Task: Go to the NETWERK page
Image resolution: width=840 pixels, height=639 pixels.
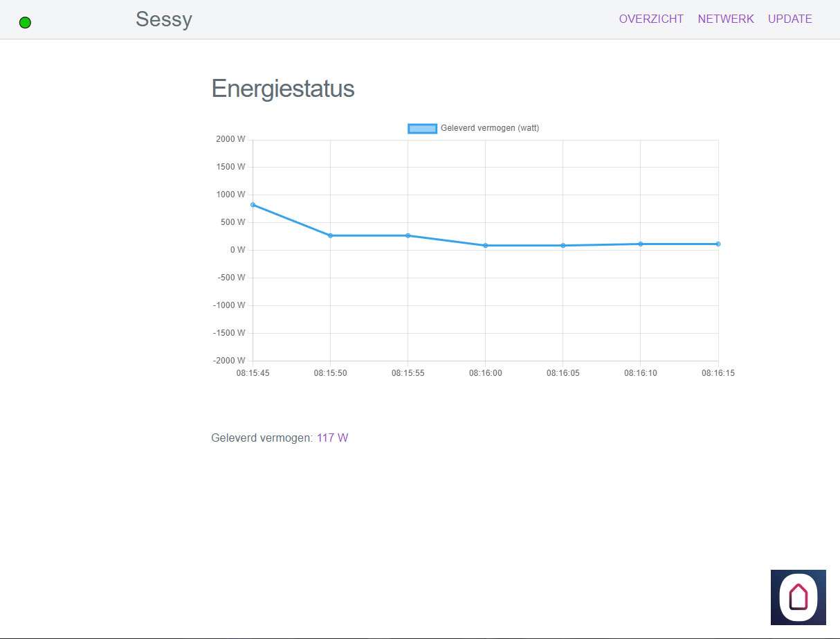Action: click(x=725, y=19)
